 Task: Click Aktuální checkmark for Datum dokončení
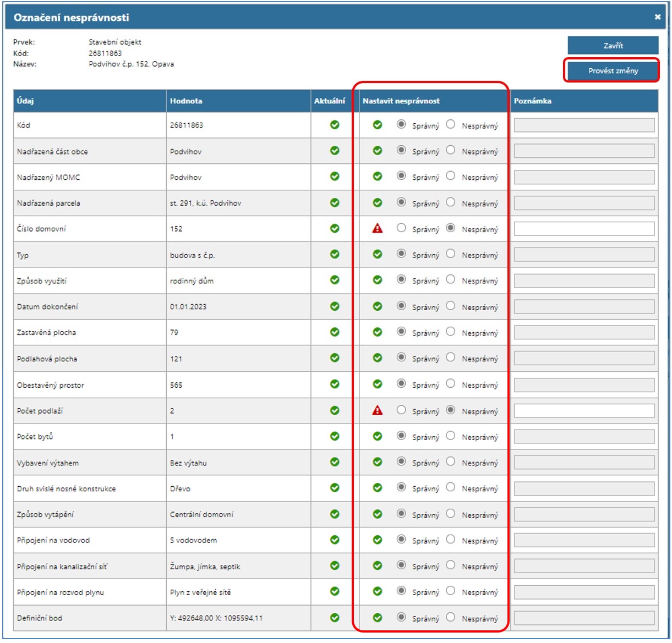coord(335,306)
